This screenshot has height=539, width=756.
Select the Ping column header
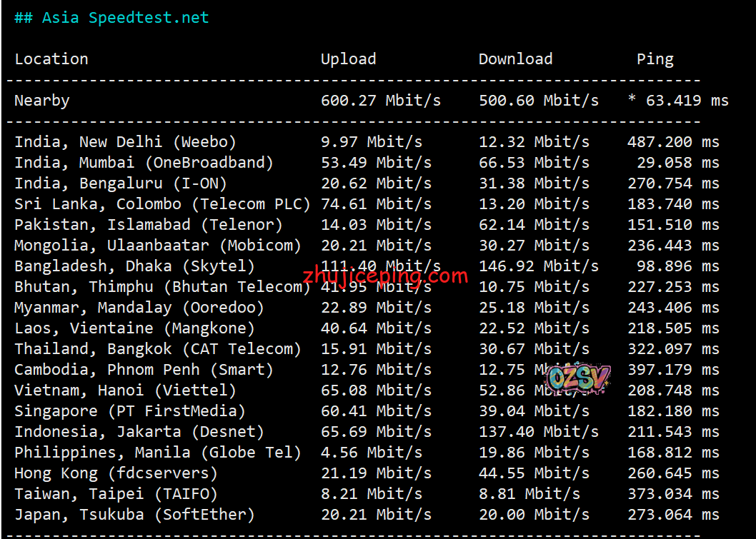coord(655,59)
